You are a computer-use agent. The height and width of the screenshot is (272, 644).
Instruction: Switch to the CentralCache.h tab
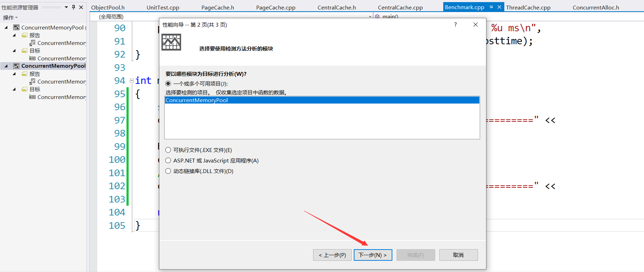(x=337, y=7)
